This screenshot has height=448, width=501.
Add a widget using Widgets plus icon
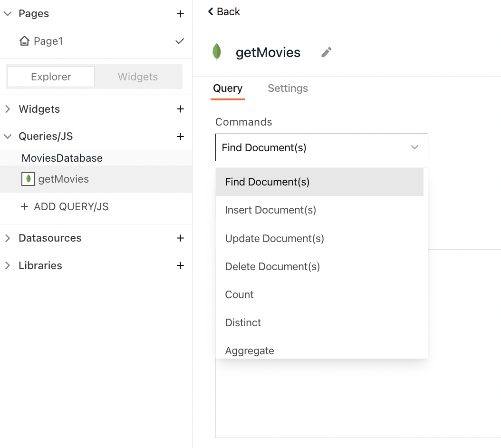click(180, 109)
